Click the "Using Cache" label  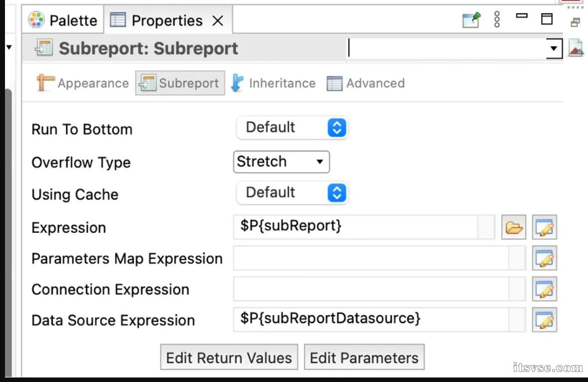coord(75,194)
